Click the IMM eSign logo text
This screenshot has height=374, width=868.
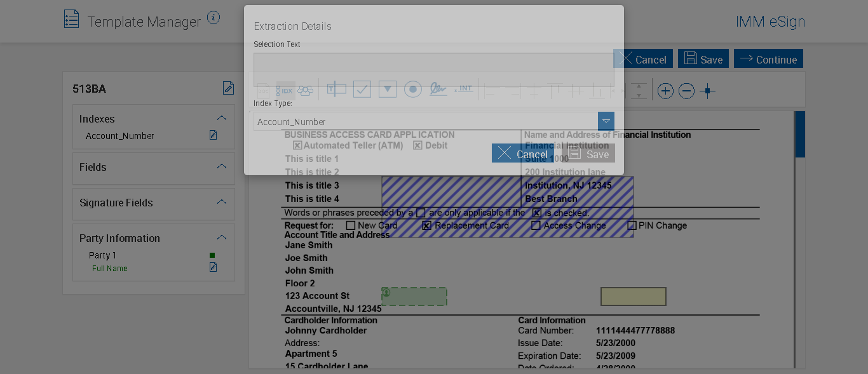click(x=770, y=22)
